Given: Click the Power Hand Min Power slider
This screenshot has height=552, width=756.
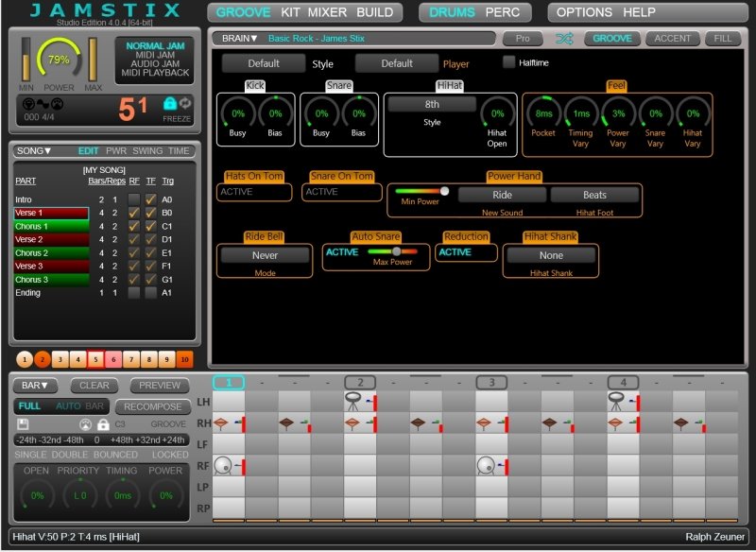Looking at the screenshot, I should (421, 191).
